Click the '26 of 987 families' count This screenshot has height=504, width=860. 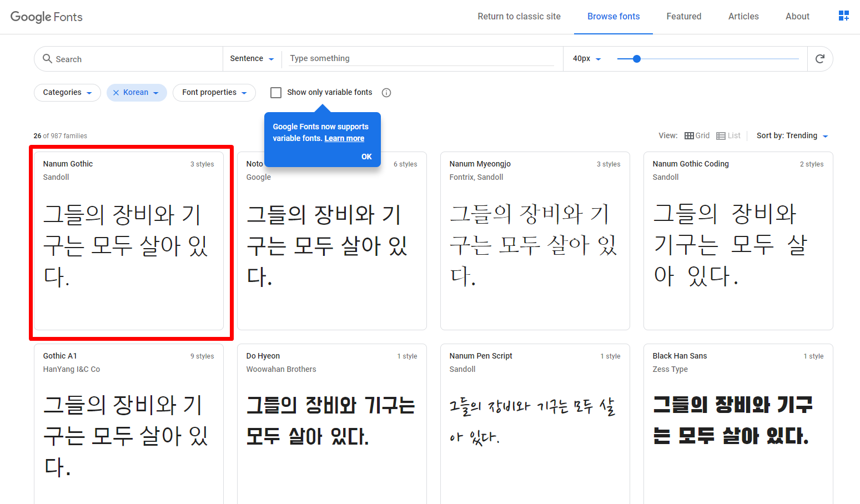[60, 136]
